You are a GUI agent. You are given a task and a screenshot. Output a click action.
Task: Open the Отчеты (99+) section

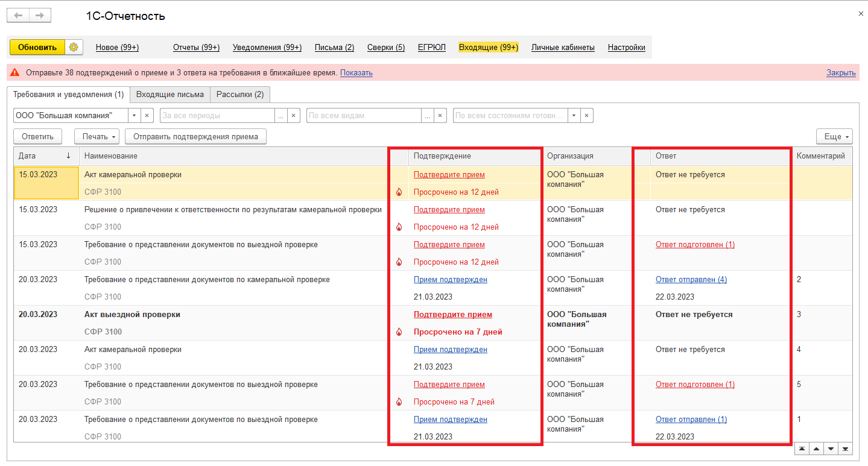tap(196, 47)
